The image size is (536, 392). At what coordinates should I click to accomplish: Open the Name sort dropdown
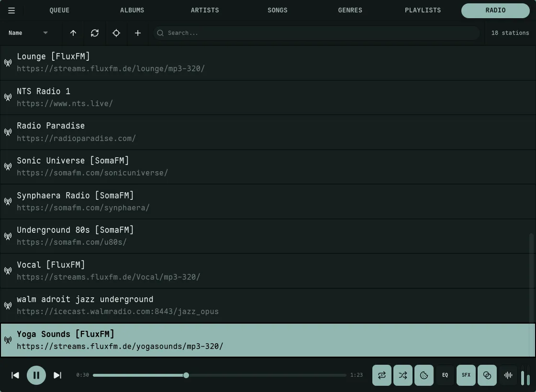click(x=28, y=33)
